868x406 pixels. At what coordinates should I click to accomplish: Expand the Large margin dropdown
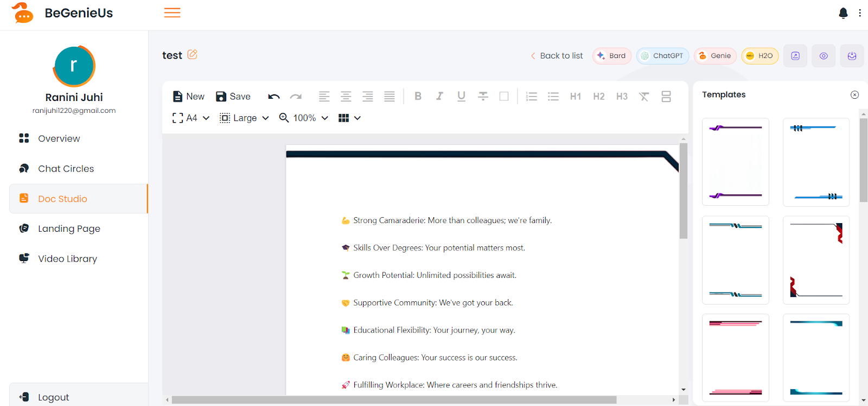pyautogui.click(x=244, y=118)
